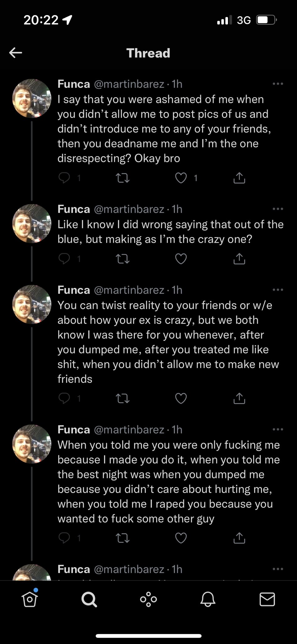Tap the back arrow in Thread header
297x644 pixels.
(15, 53)
